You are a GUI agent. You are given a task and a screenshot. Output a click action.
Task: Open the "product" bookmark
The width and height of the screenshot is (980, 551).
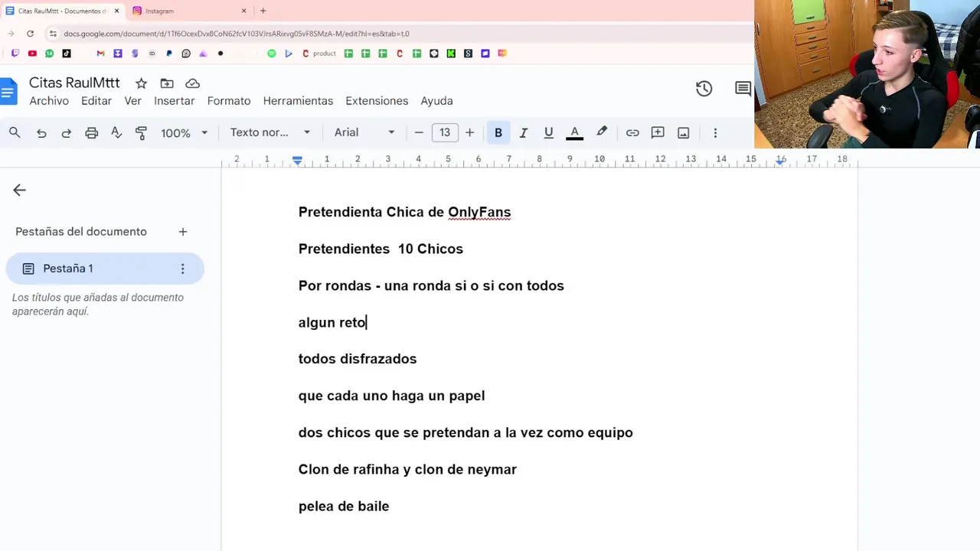319,54
